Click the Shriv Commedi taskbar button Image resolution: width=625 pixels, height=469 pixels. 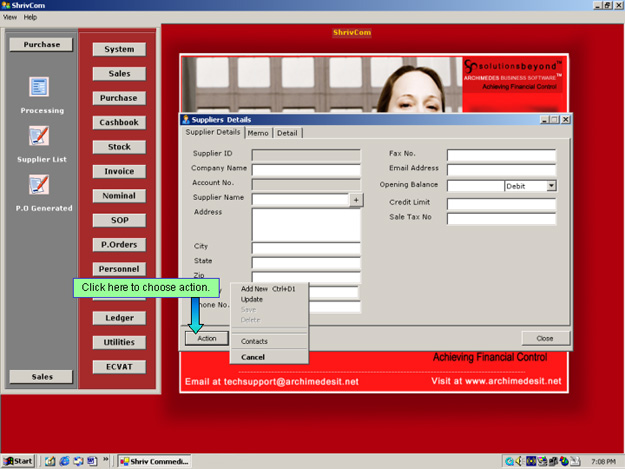click(x=155, y=461)
